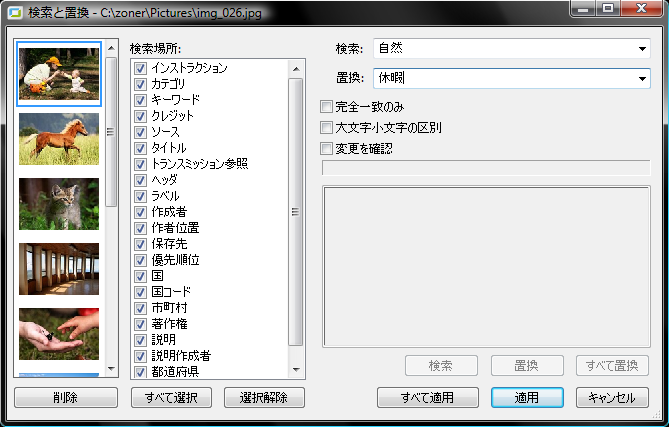Image resolution: width=669 pixels, height=427 pixels.
Task: Uncheck the 説明作成者 checkbox
Action: tap(140, 356)
